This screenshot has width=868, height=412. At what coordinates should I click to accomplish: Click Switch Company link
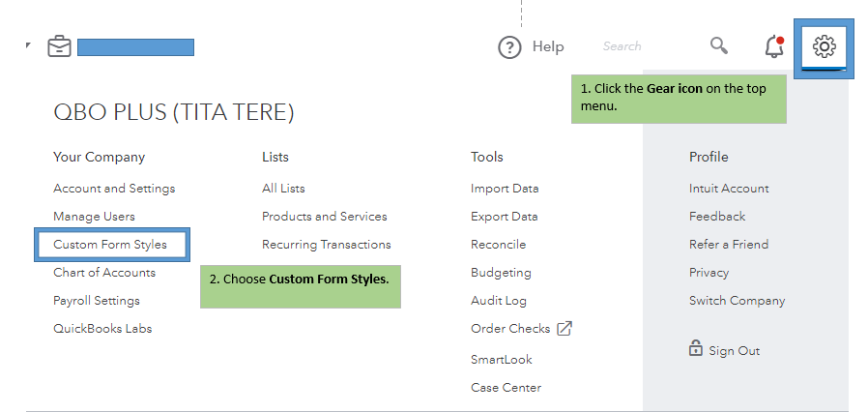pos(737,301)
